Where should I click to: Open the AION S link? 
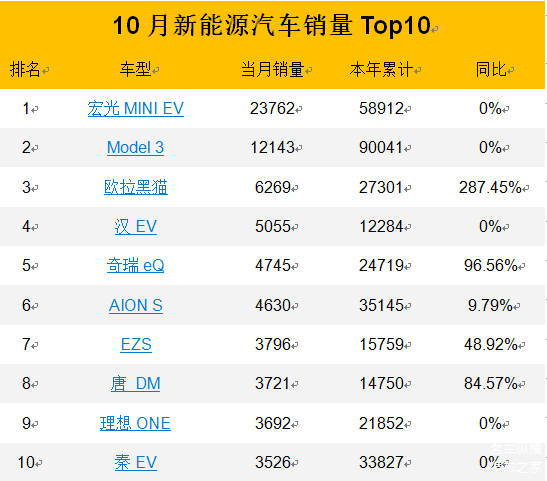coord(136,306)
